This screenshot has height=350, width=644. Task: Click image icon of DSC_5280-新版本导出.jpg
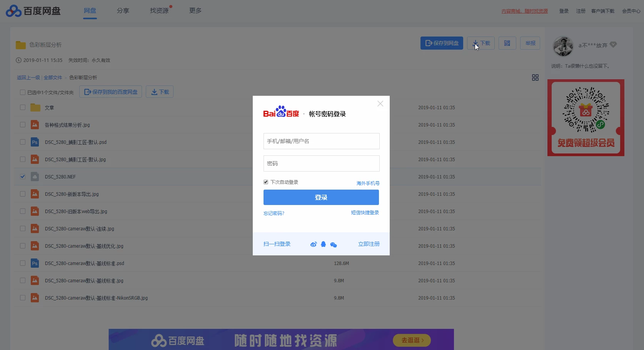[x=35, y=194]
